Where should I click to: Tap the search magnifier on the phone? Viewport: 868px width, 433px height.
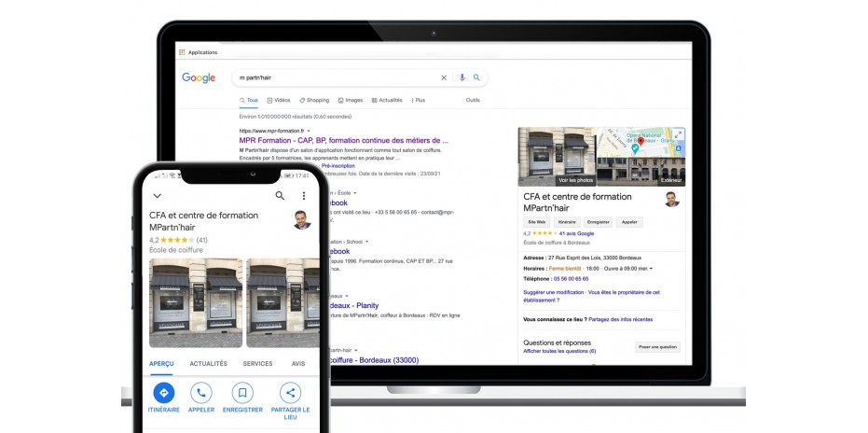[280, 196]
